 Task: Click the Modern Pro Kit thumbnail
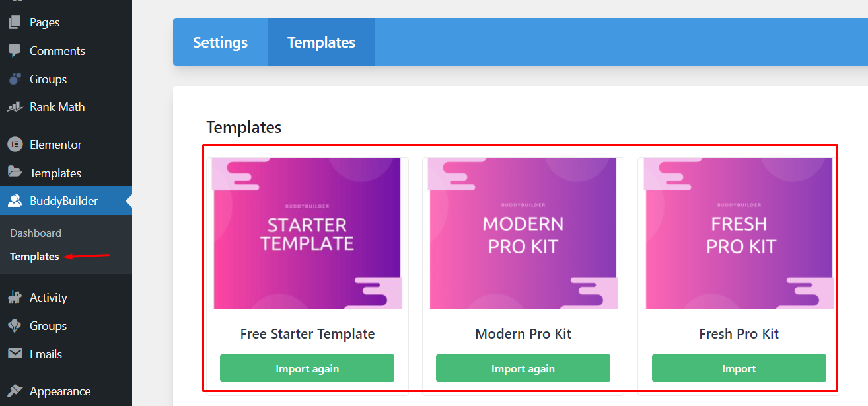(x=523, y=233)
